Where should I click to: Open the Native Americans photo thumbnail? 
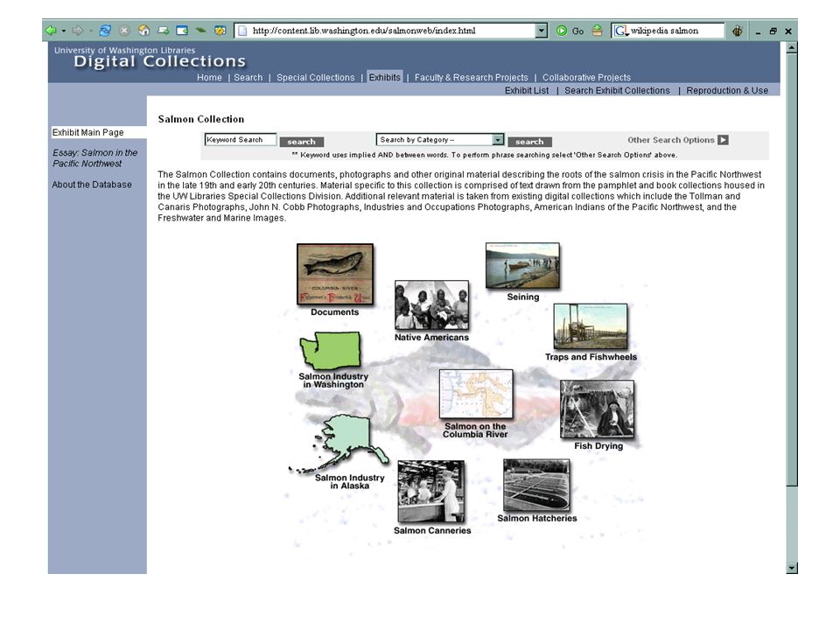pos(431,304)
